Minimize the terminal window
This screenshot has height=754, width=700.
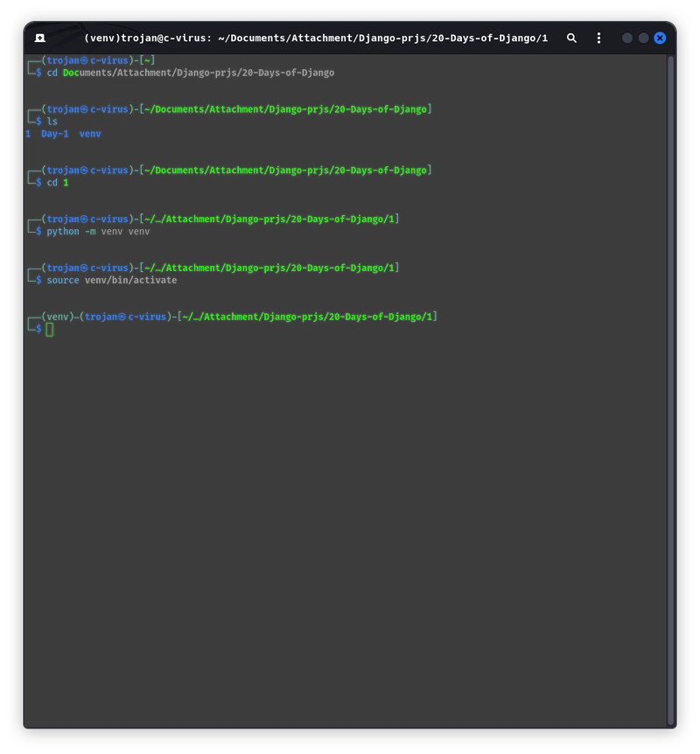pos(626,38)
